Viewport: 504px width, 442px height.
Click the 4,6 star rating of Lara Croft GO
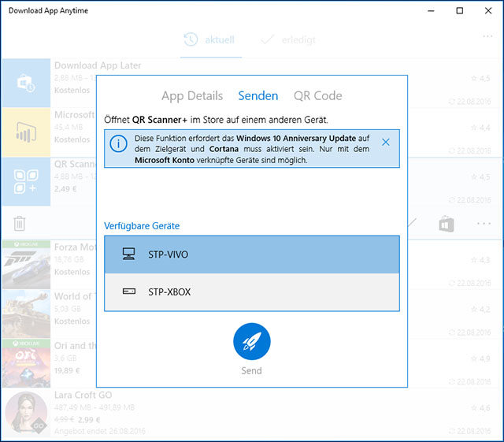pos(480,408)
